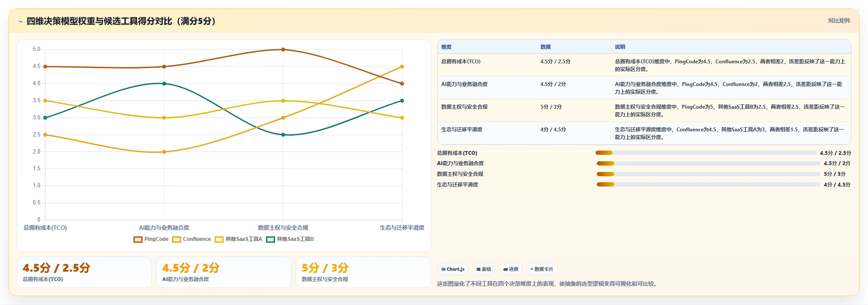Click the 总拥有成本(TCO) progress bar

pyautogui.click(x=706, y=153)
